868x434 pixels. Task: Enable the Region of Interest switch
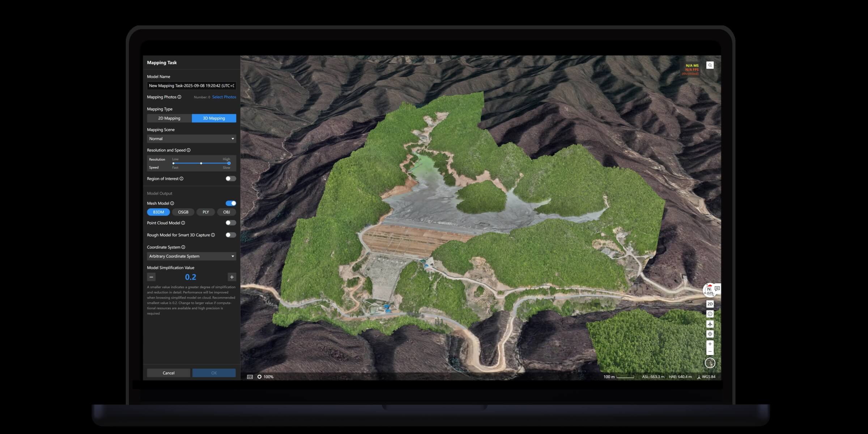point(230,179)
